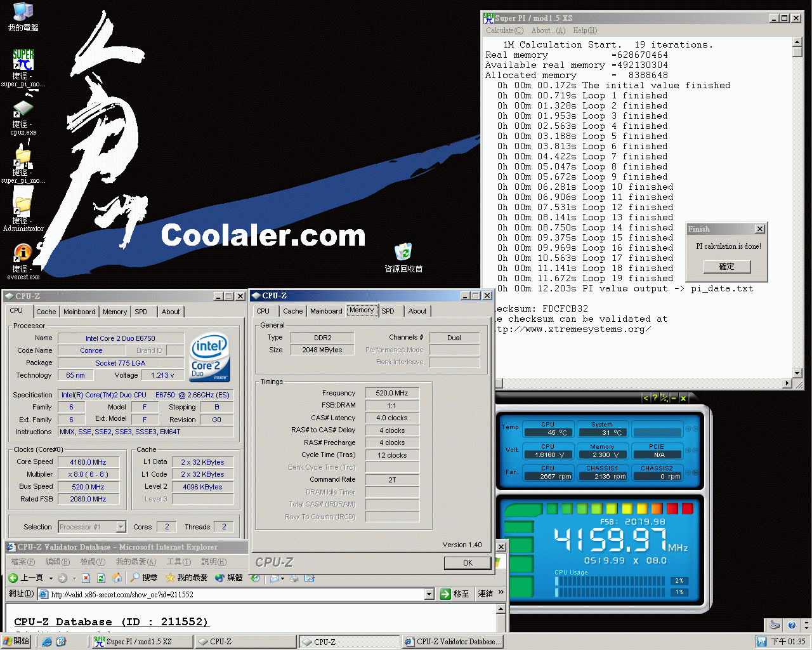Click the second quick launch icon beside Internet Explorer
This screenshot has height=650, width=812.
pos(61,642)
